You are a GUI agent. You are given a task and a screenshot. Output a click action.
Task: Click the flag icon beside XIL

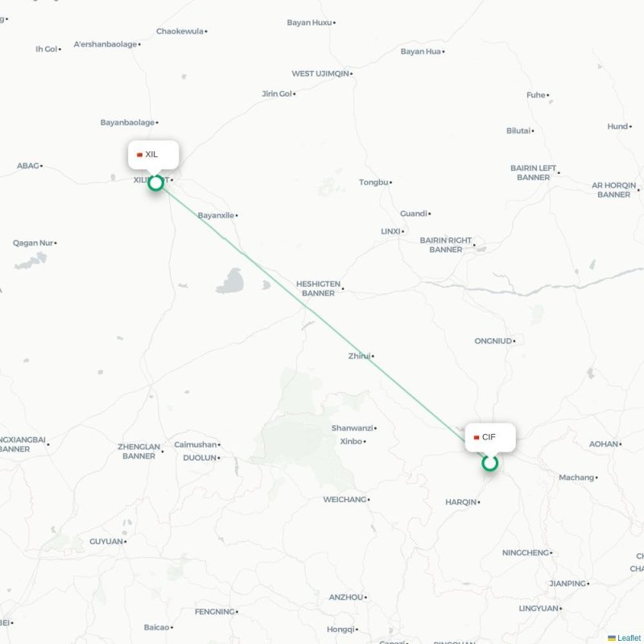[139, 155]
